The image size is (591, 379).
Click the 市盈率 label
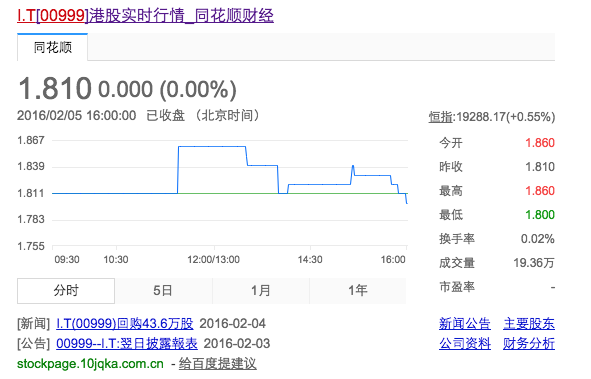457,287
